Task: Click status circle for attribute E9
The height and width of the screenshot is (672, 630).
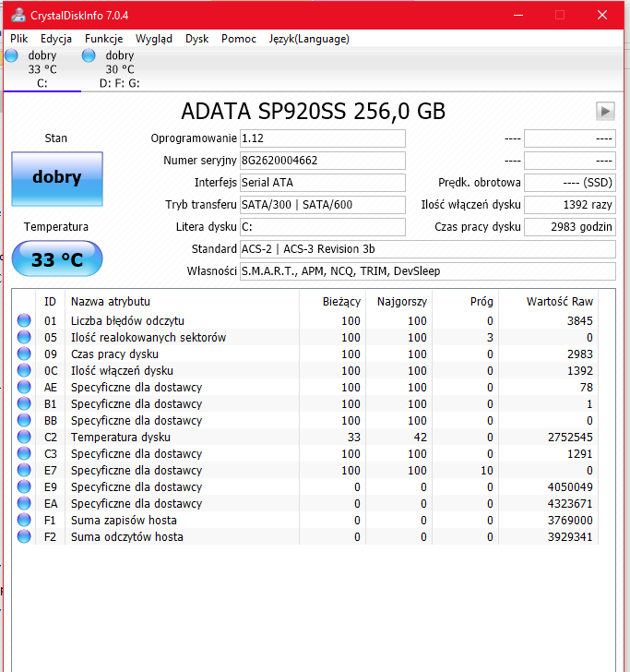Action: pyautogui.click(x=24, y=486)
